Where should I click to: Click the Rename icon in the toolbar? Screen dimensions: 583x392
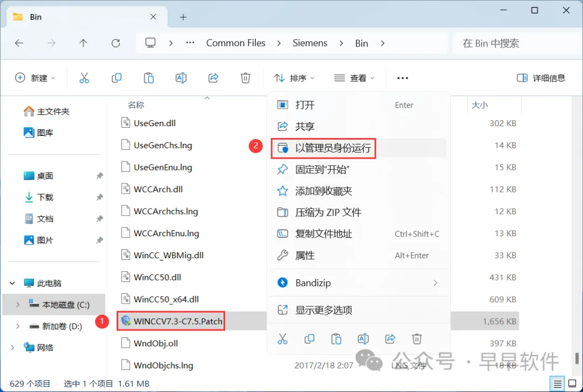pyautogui.click(x=181, y=78)
